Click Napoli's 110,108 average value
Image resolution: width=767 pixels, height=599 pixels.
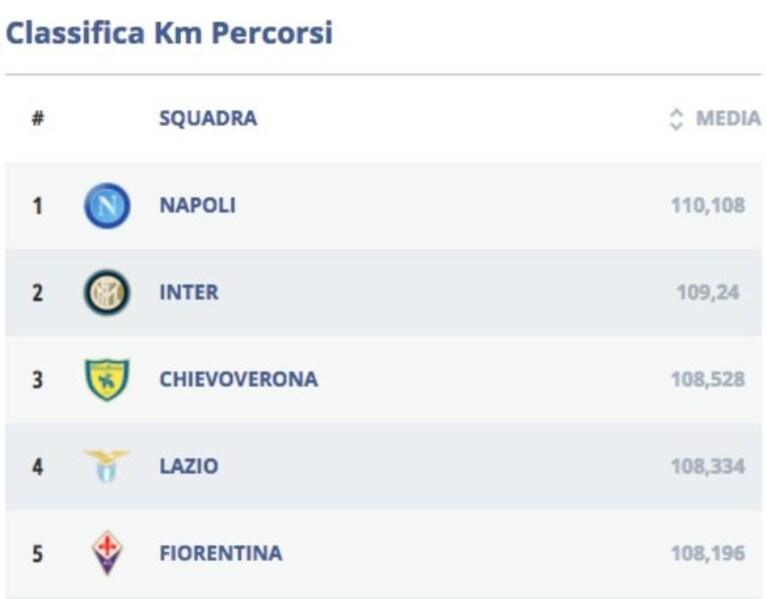tap(708, 205)
